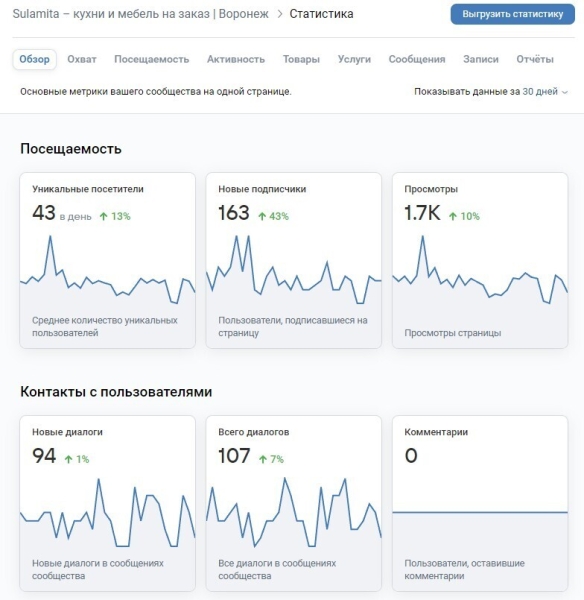
Task: Click the chevron next to 30 дней
Action: (564, 92)
